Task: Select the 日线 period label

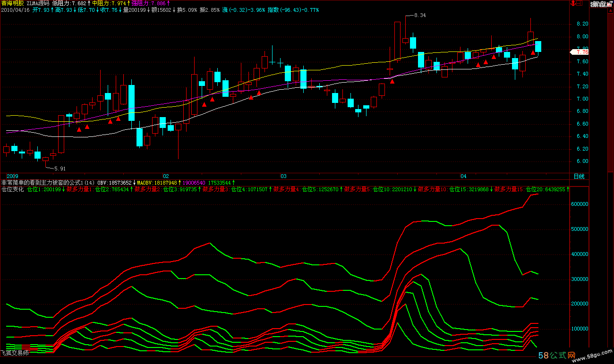Action: tap(579, 176)
